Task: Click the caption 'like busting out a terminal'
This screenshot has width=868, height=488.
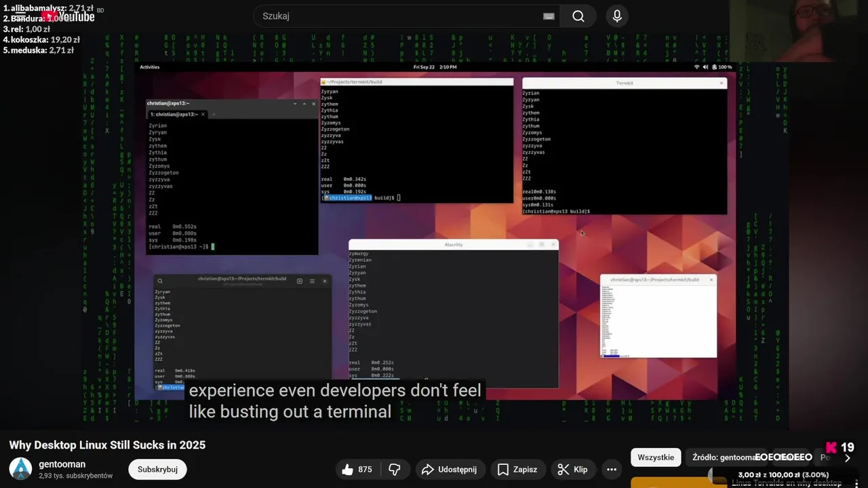Action: coord(290,411)
